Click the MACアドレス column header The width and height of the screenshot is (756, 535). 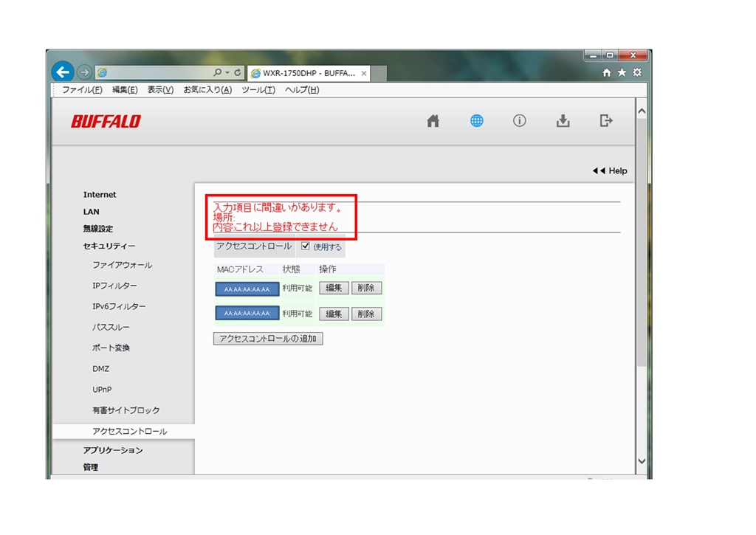point(240,269)
